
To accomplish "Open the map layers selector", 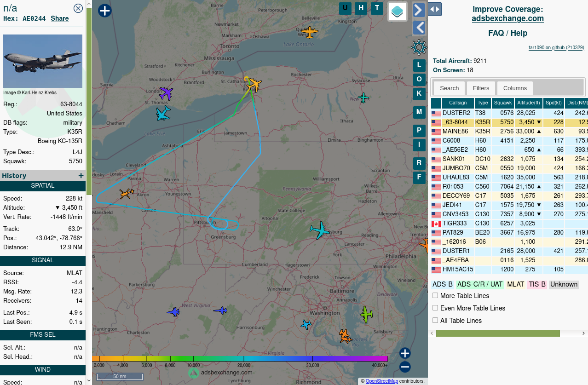I will click(x=398, y=11).
